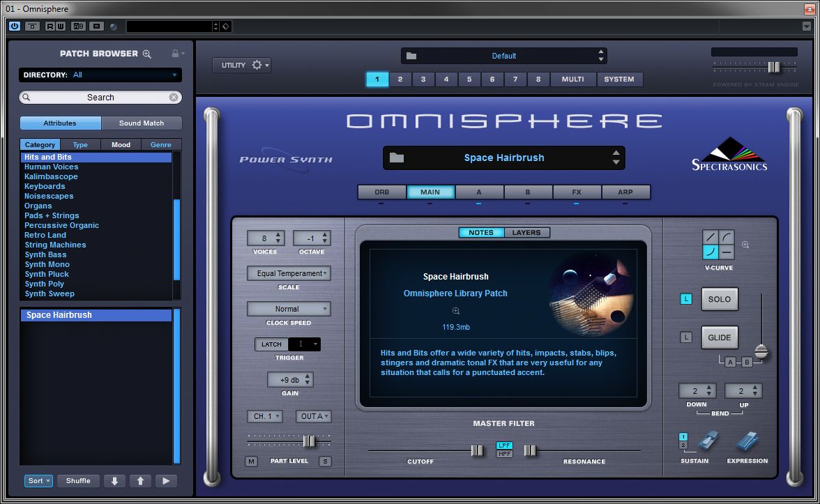Click the Patch Browser lock icon

coord(175,53)
